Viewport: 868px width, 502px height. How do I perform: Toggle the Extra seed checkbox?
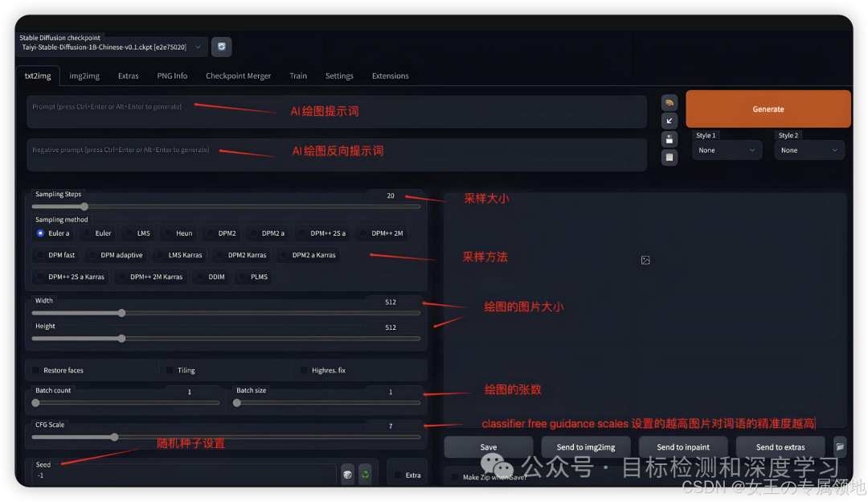click(398, 475)
